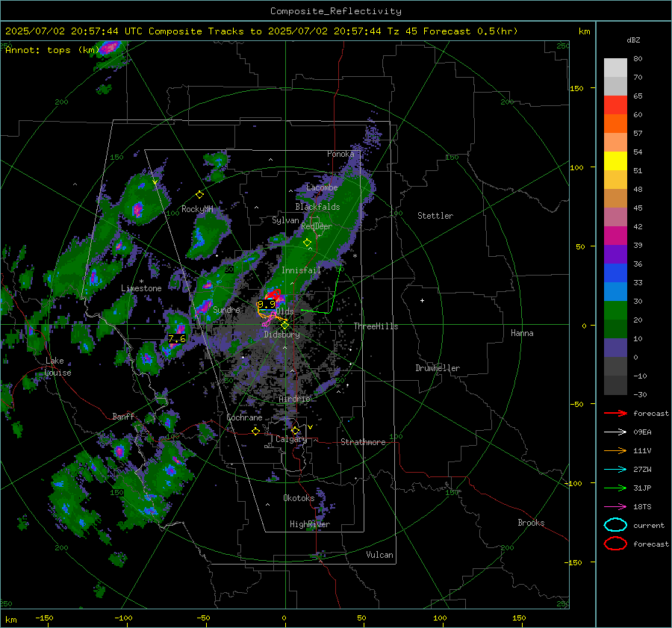Click the Brooks city label
This screenshot has width=672, height=628.
pos(531,523)
